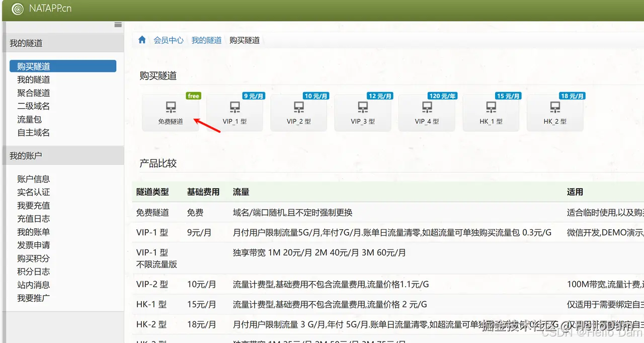The image size is (644, 343).
Task: Select the VIP_4 型 tunnel card
Action: coord(427,113)
